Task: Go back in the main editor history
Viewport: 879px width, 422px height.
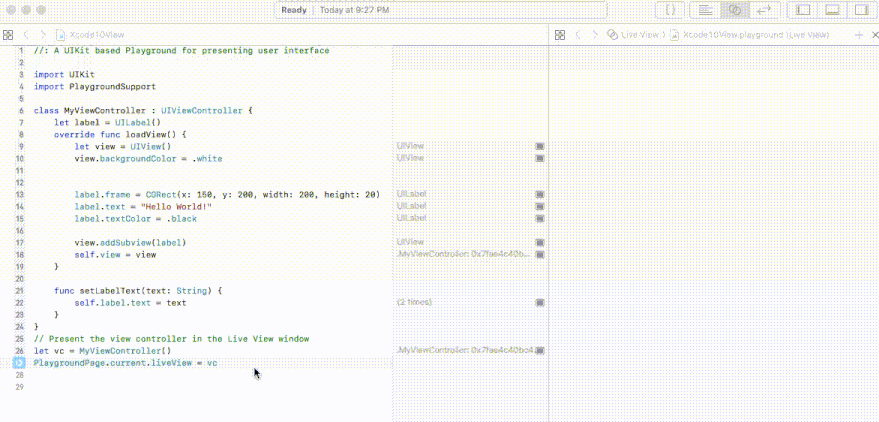Action: [x=27, y=34]
